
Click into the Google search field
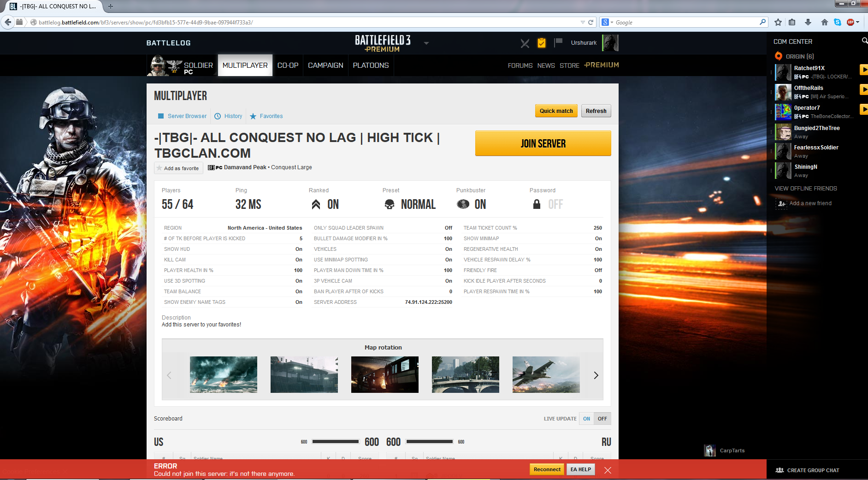[686, 22]
